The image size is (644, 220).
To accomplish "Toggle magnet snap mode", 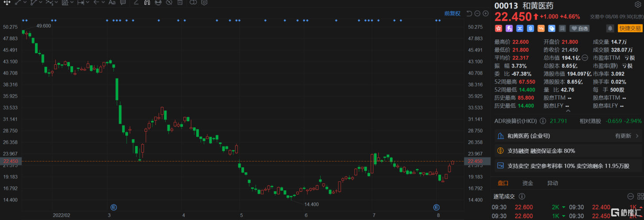I will click(x=147, y=2).
